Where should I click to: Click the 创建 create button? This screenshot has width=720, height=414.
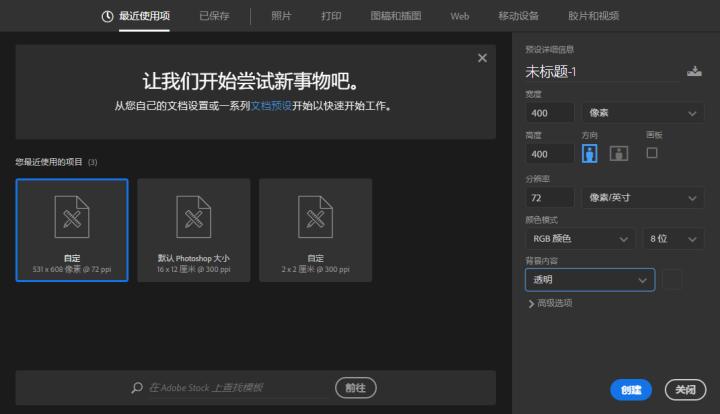click(630, 390)
